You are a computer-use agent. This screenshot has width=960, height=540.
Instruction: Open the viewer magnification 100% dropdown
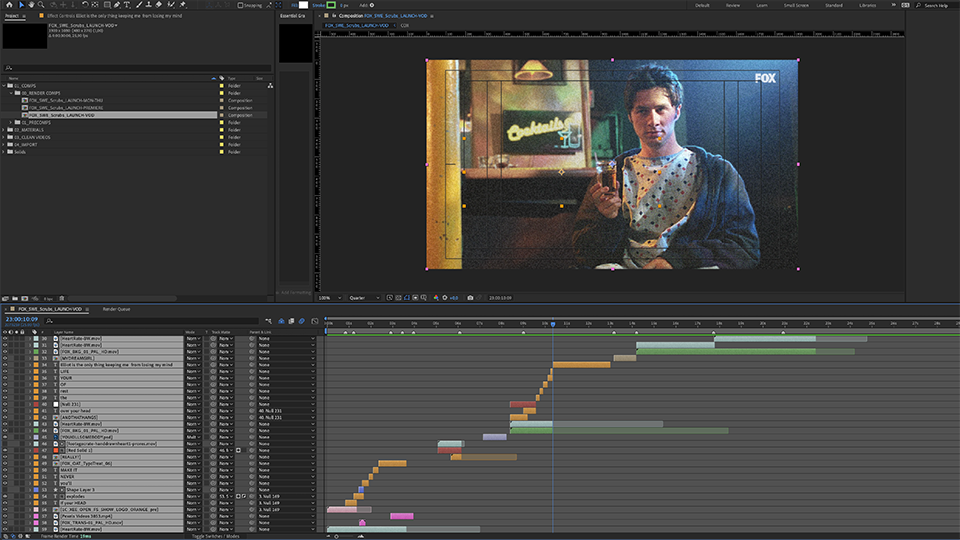329,298
